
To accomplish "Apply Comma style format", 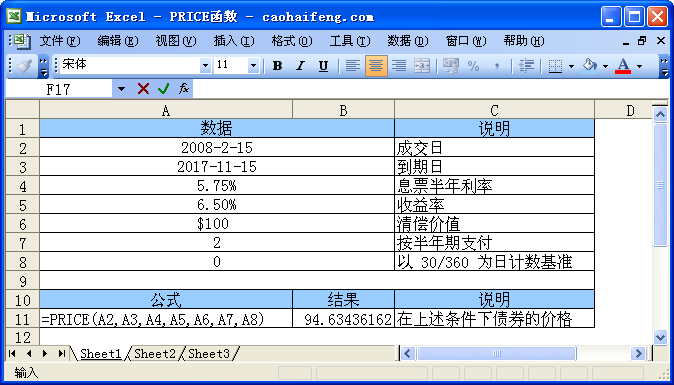I will point(497,66).
